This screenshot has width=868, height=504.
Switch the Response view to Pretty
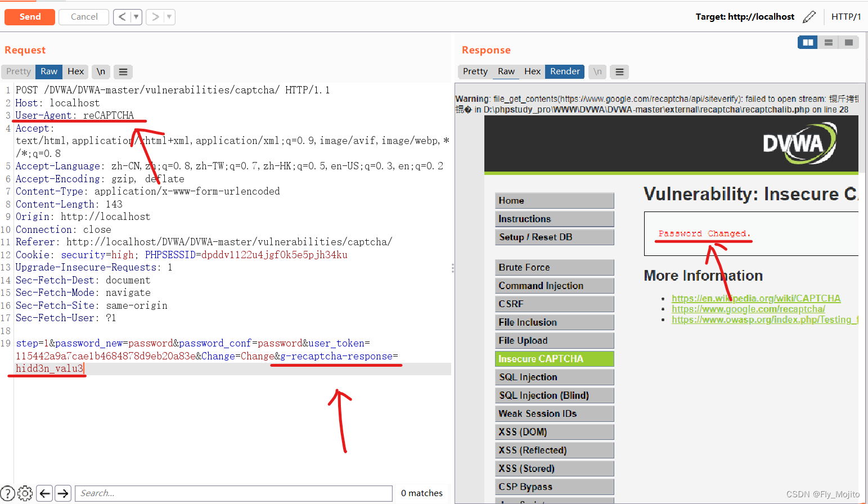475,71
